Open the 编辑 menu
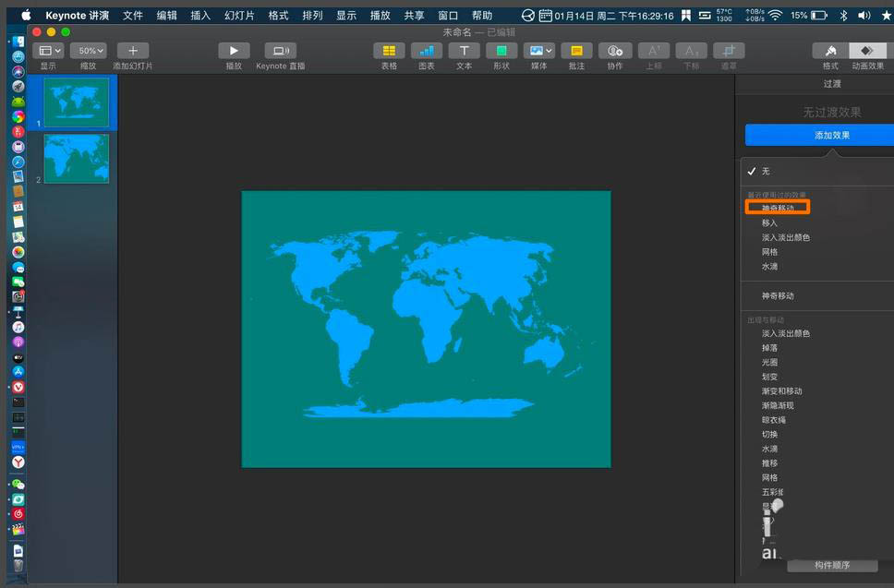This screenshot has height=588, width=894. [x=166, y=16]
